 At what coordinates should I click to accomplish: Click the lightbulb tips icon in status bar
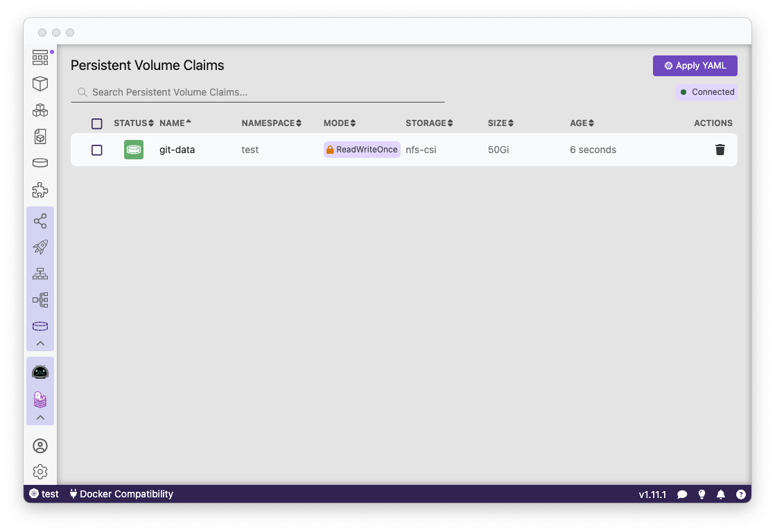[x=702, y=494]
